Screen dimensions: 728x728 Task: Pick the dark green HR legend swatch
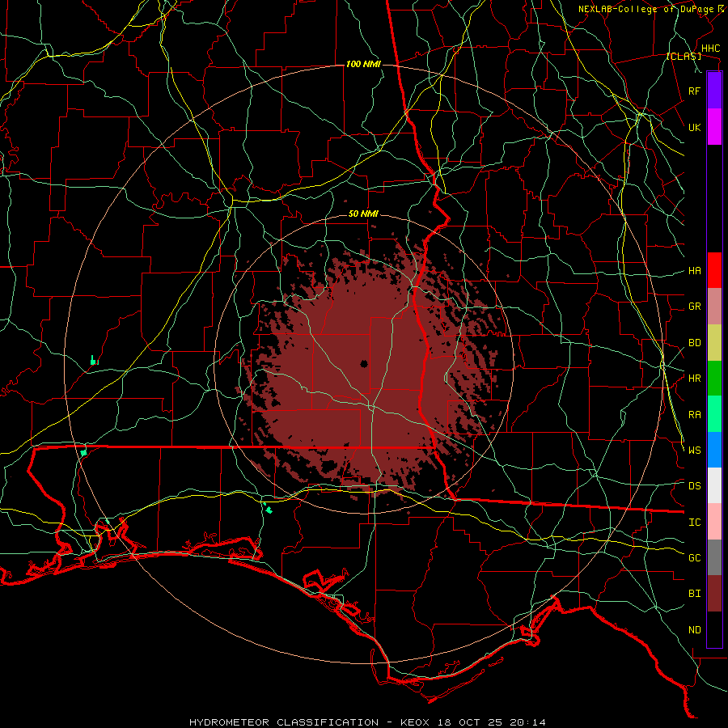point(714,379)
